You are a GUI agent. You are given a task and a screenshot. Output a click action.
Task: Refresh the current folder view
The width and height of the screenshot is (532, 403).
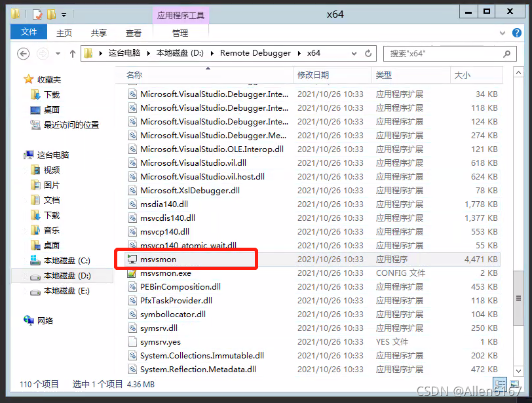pos(368,53)
